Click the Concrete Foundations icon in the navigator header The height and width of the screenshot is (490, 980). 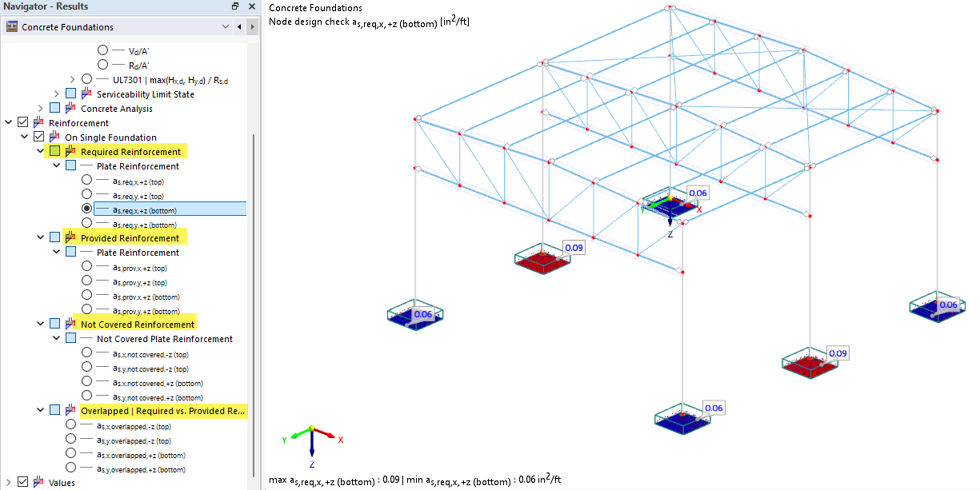pyautogui.click(x=11, y=27)
